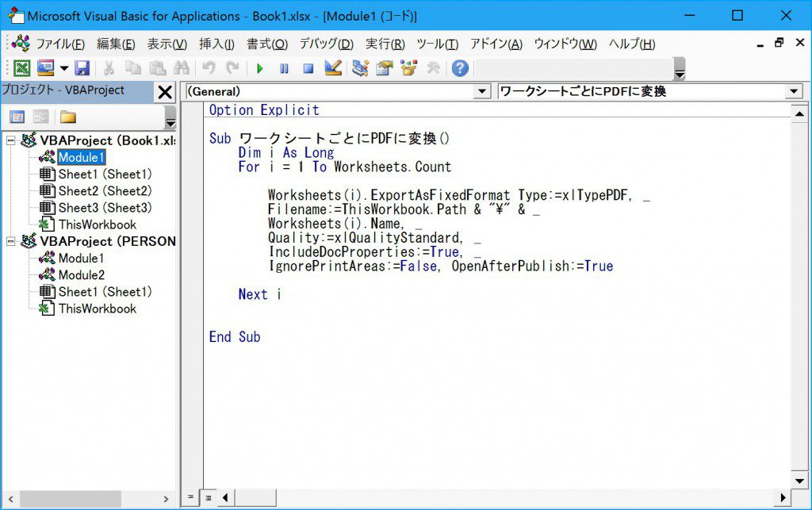812x510 pixels.
Task: Select ThisWorkbook under PERSONAL project
Action: pyautogui.click(x=98, y=309)
